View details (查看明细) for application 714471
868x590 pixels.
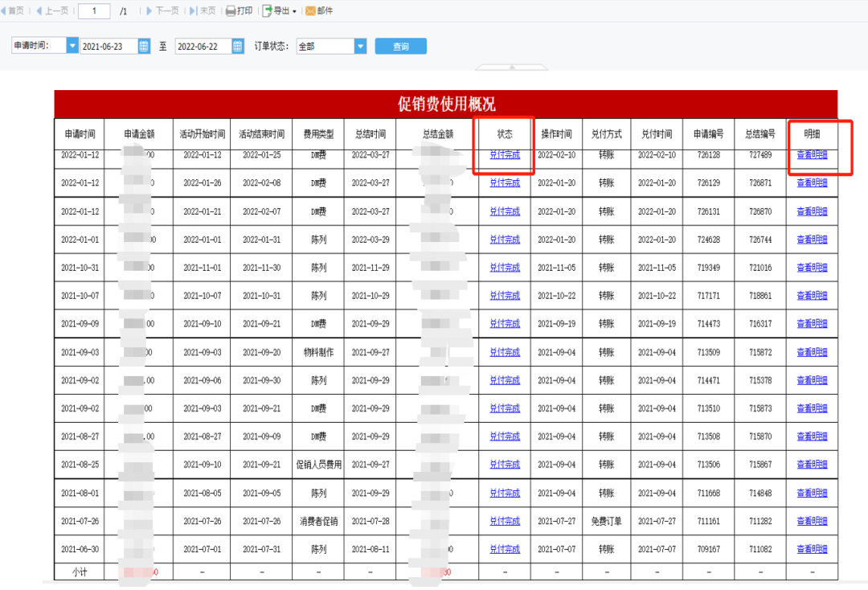(x=812, y=380)
